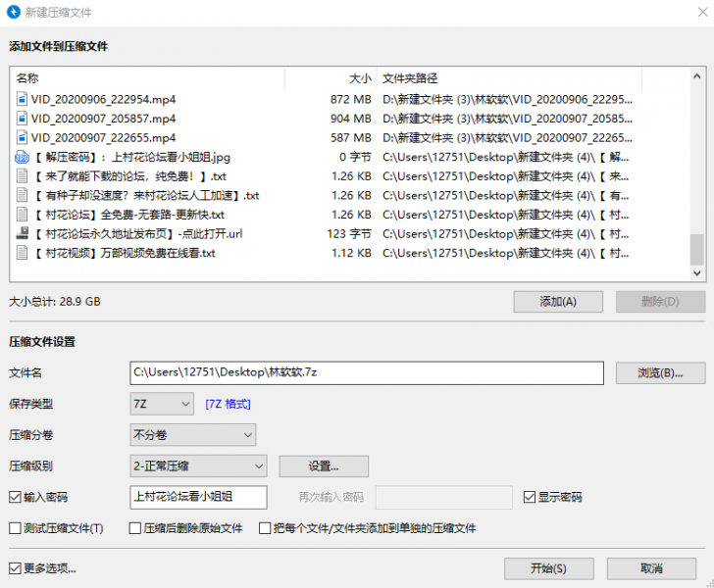This screenshot has width=714, height=588.
Task: Enable 压缩后删除原始文件 checkbox
Action: point(136,528)
